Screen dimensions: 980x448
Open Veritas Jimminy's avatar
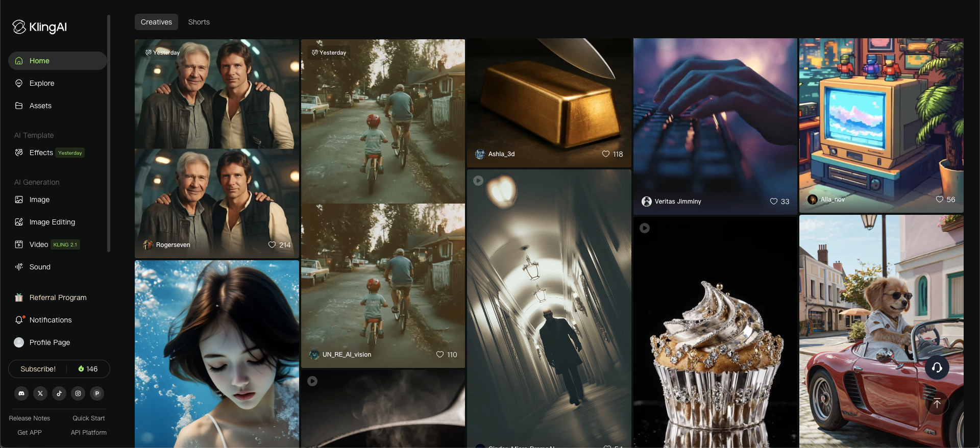(x=647, y=202)
